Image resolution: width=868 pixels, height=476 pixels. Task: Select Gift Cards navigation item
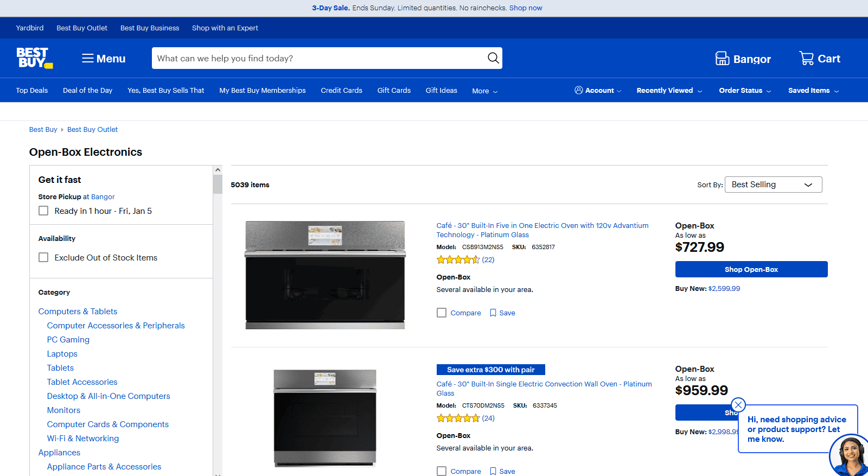coord(394,91)
